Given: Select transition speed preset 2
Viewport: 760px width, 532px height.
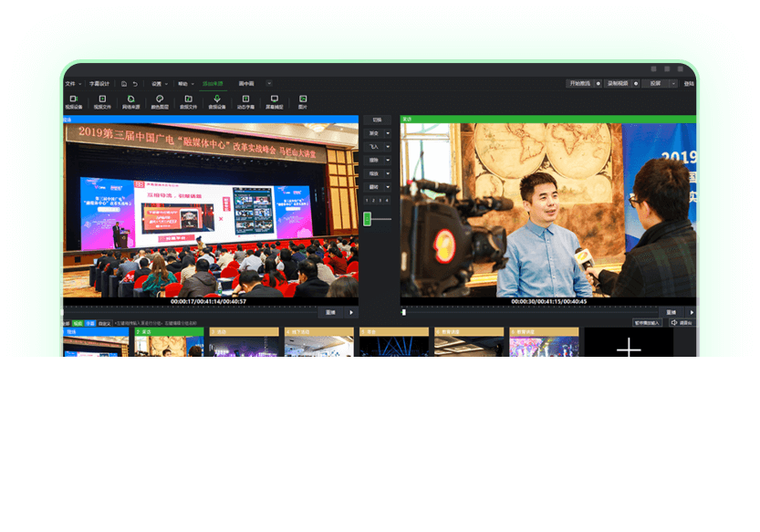Looking at the screenshot, I should [x=374, y=200].
